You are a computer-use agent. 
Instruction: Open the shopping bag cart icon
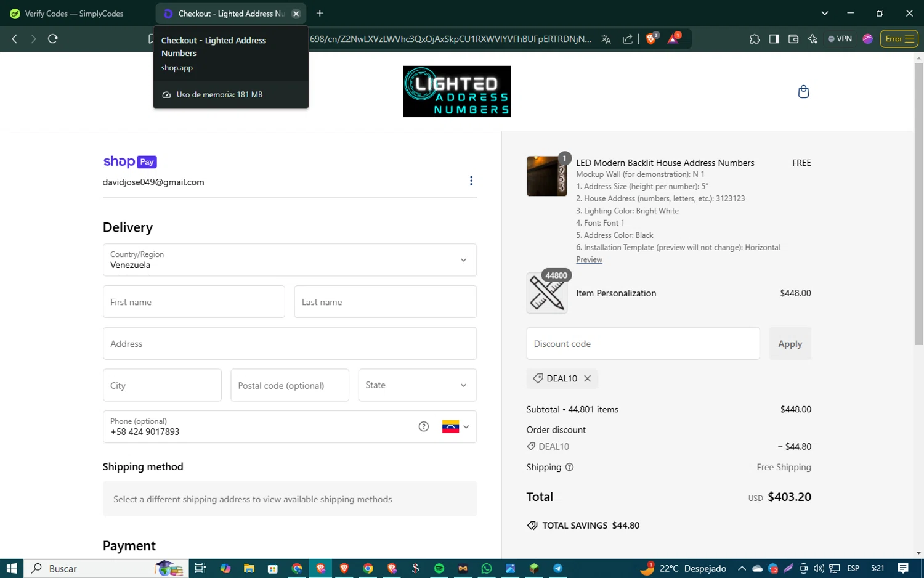pos(803,92)
